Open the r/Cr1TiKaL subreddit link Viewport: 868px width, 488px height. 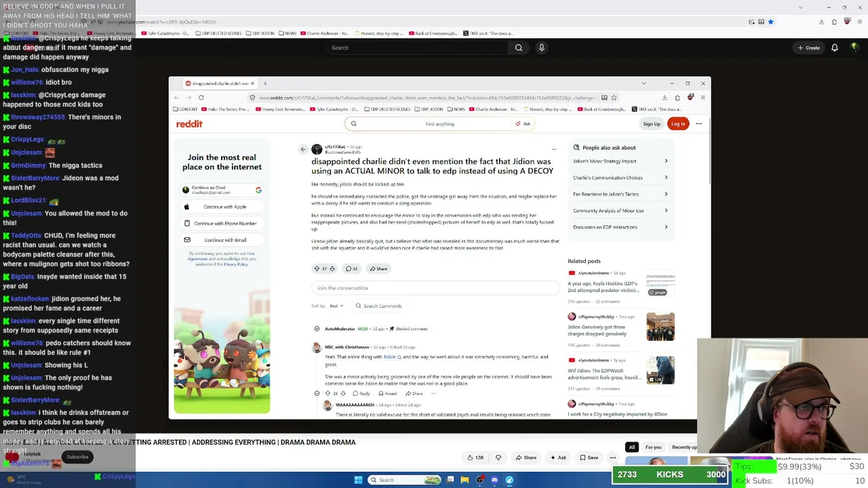click(335, 147)
